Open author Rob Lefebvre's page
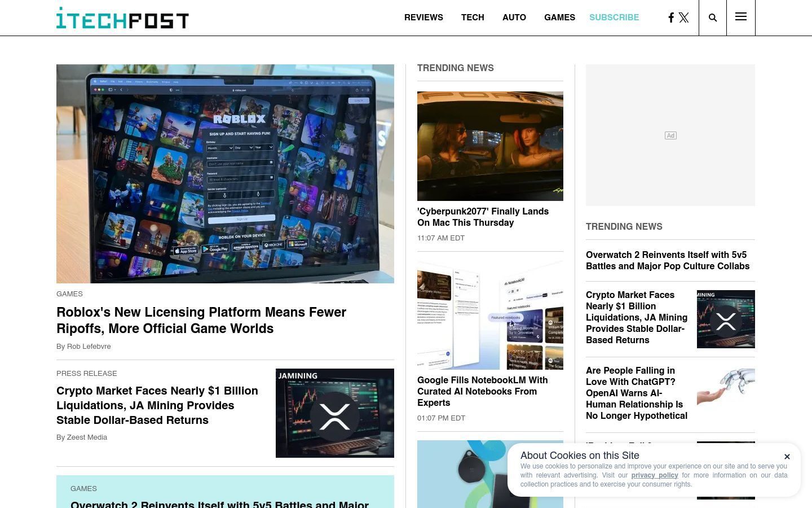The image size is (812, 508). 89,347
